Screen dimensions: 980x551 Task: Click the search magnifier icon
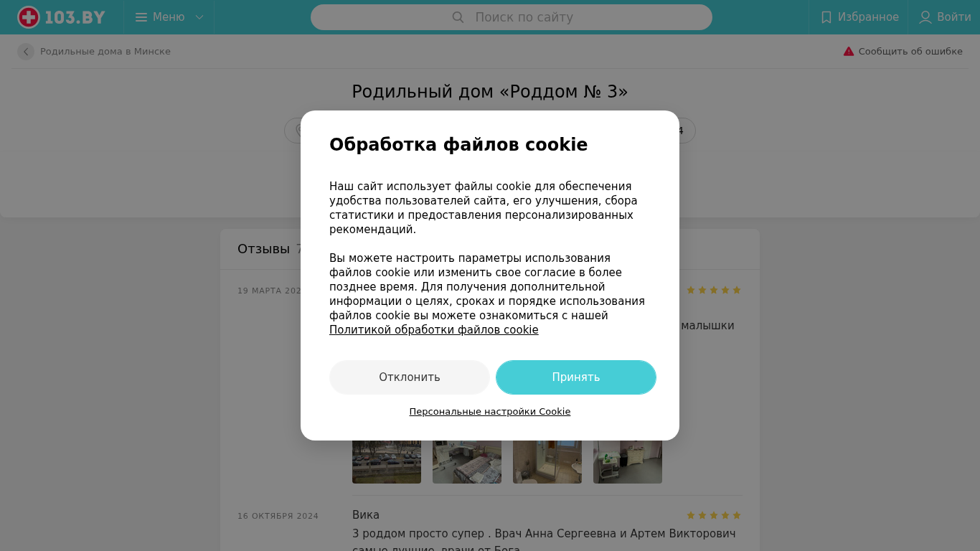(458, 17)
